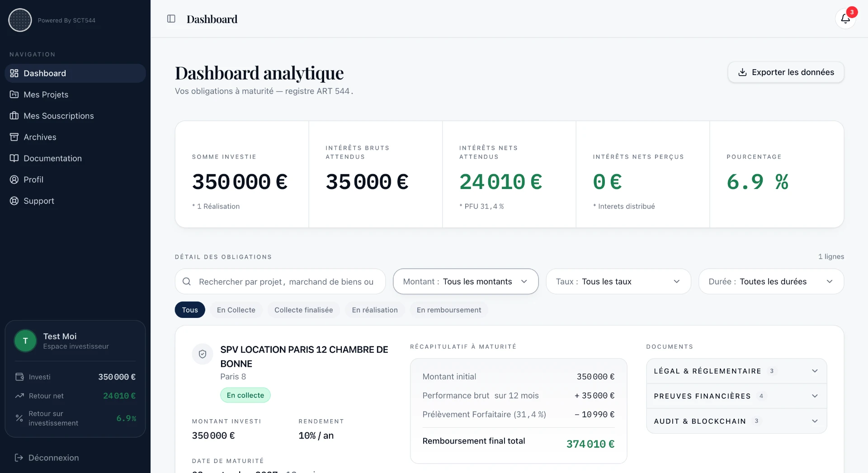Viewport: 868px width, 473px height.
Task: Go to Mes Projets page
Action: (x=75, y=95)
